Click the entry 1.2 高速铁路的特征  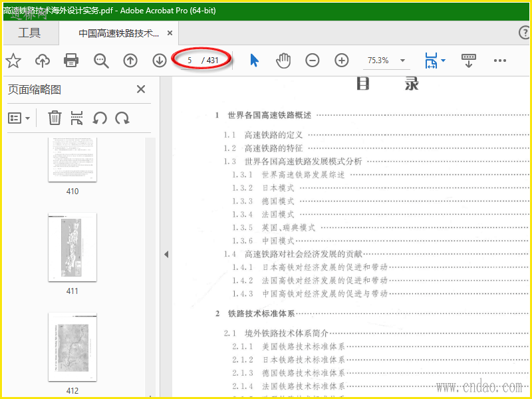coord(263,148)
